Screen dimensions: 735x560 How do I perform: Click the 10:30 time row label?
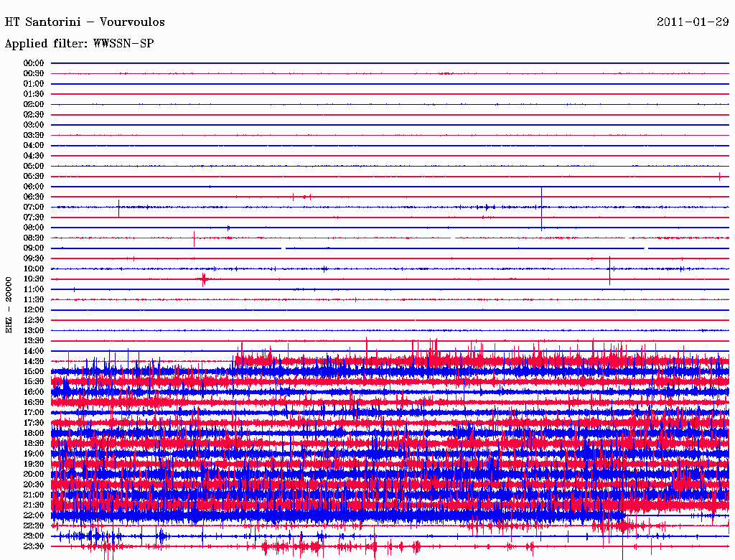tap(34, 279)
